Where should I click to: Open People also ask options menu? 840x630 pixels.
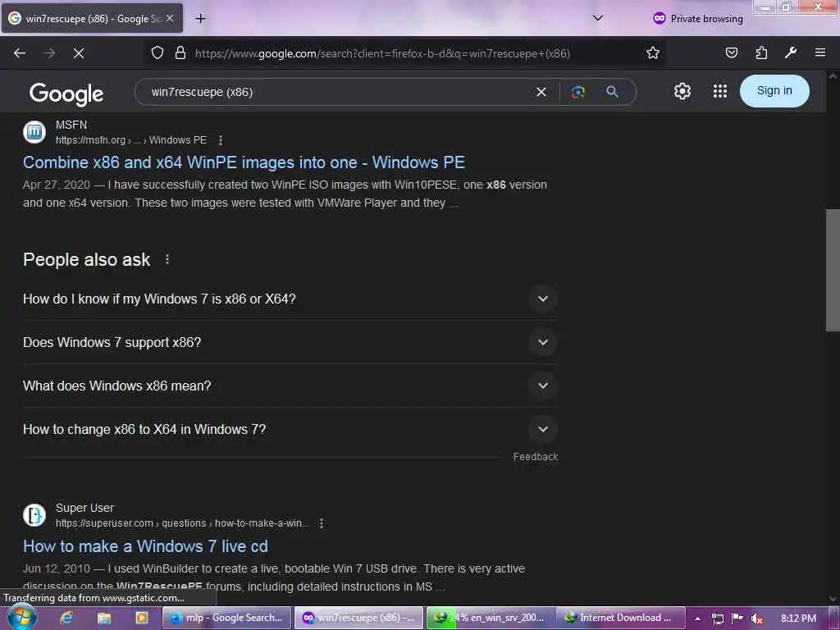[x=167, y=260]
